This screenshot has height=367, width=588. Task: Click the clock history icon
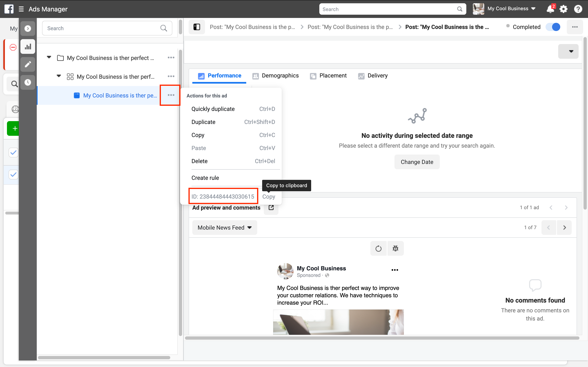coord(27,82)
